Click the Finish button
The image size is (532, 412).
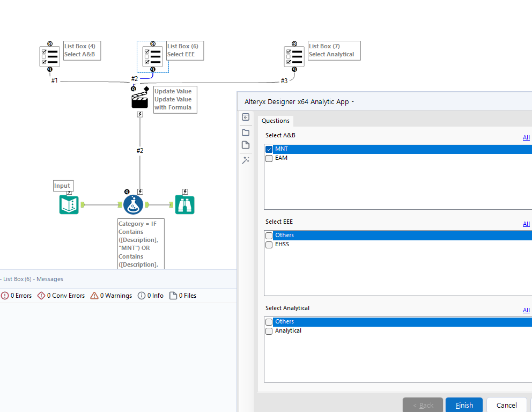[464, 405]
